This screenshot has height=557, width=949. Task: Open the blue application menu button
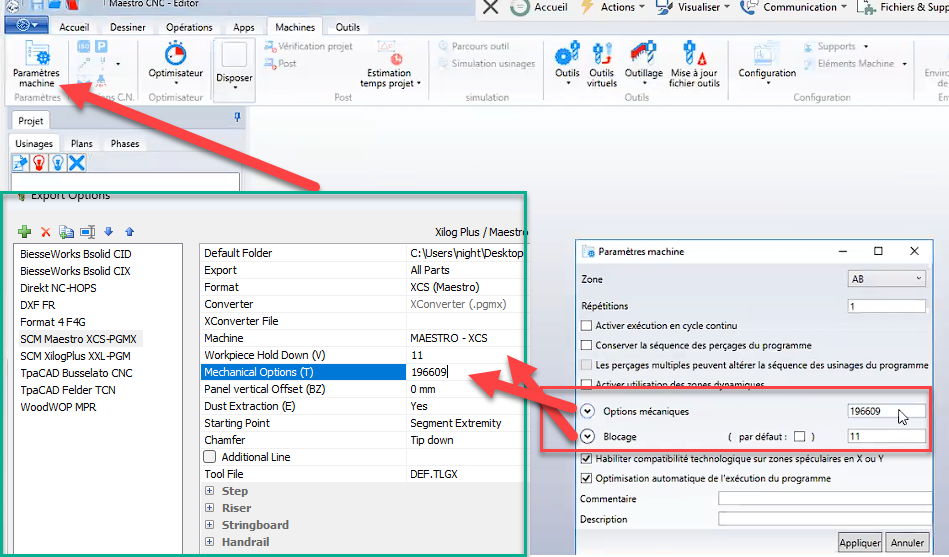tap(27, 25)
